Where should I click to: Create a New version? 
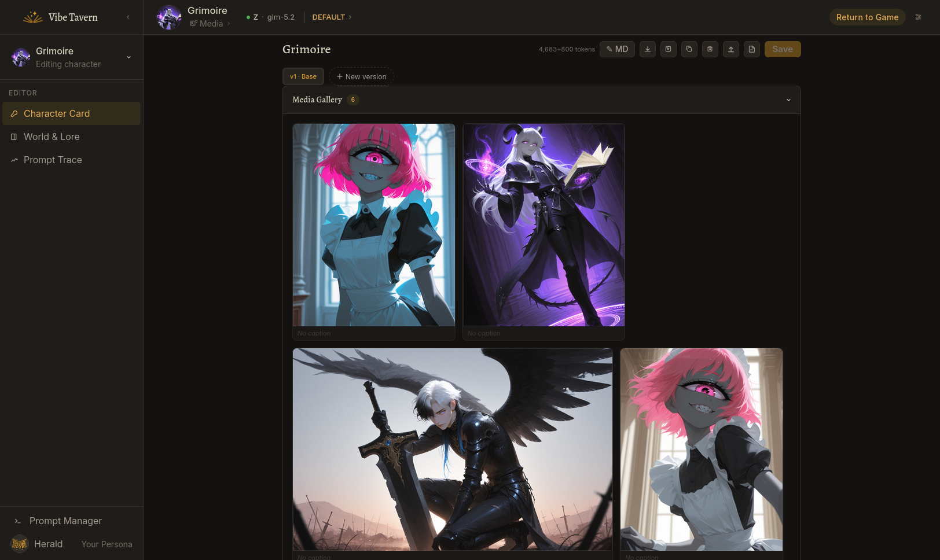(361, 76)
